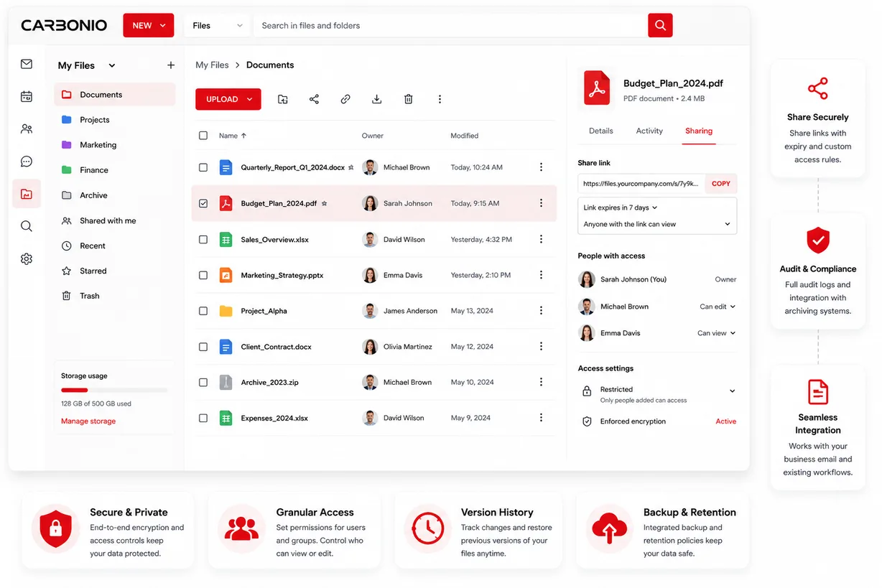Switch to the Sharing tab
Screen dimensions: 882x588
pyautogui.click(x=699, y=131)
